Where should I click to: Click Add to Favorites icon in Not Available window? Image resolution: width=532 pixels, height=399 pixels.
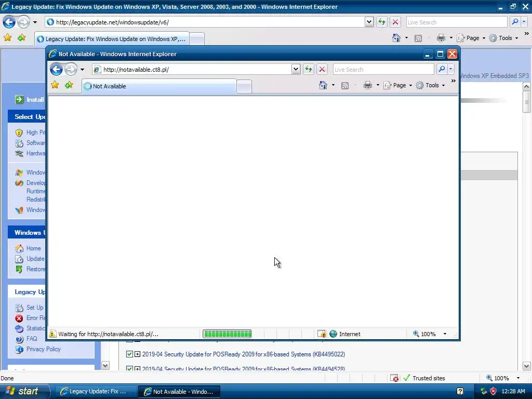point(69,85)
